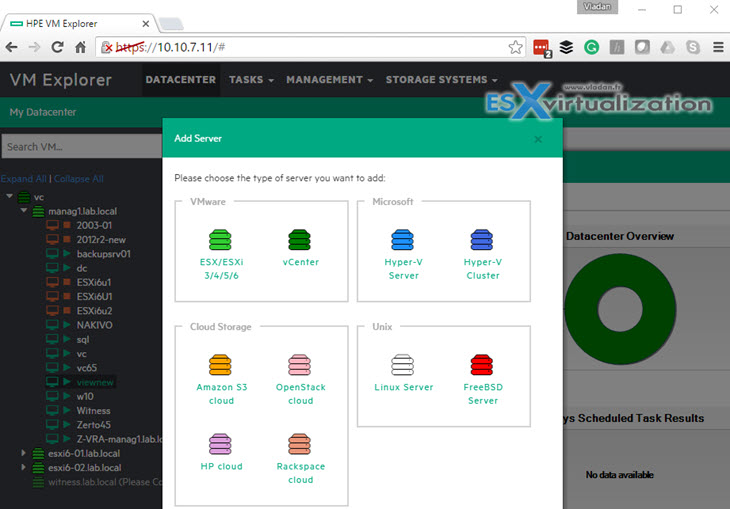730x509 pixels.
Task: Click the My Datacenter breadcrumb
Action: [43, 112]
